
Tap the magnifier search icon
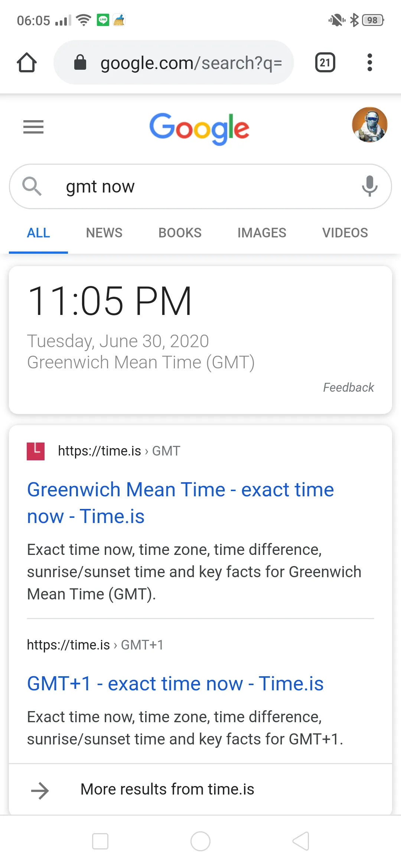click(32, 186)
